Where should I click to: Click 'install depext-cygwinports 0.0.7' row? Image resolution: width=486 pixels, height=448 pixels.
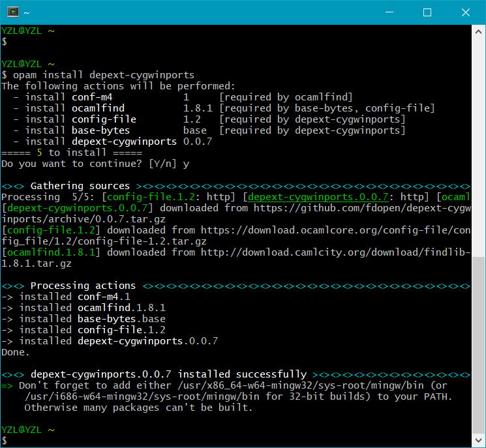click(x=113, y=142)
